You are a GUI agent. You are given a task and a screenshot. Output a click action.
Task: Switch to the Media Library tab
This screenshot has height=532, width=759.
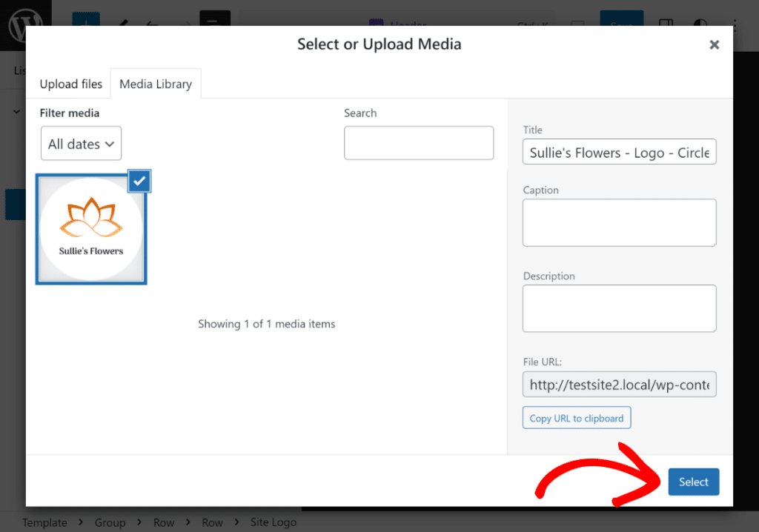click(x=156, y=84)
